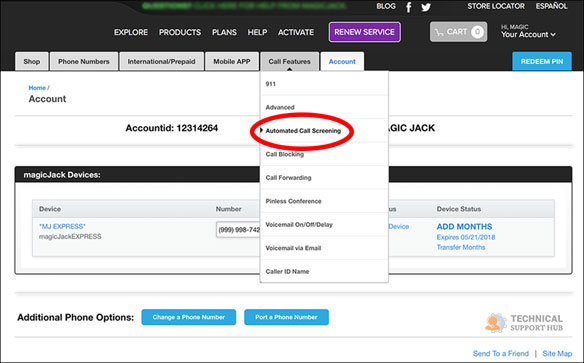The width and height of the screenshot is (584, 363).
Task: Click Change a Phone Number button
Action: point(188,317)
